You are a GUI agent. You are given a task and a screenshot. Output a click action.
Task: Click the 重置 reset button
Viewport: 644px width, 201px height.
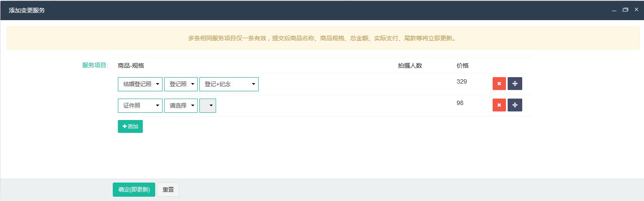pyautogui.click(x=168, y=189)
